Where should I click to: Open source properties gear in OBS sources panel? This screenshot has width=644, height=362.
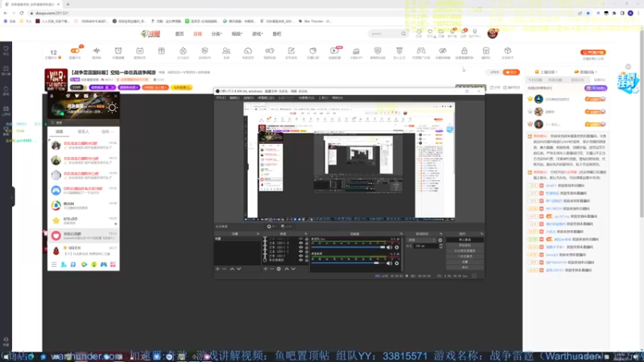[279, 269]
